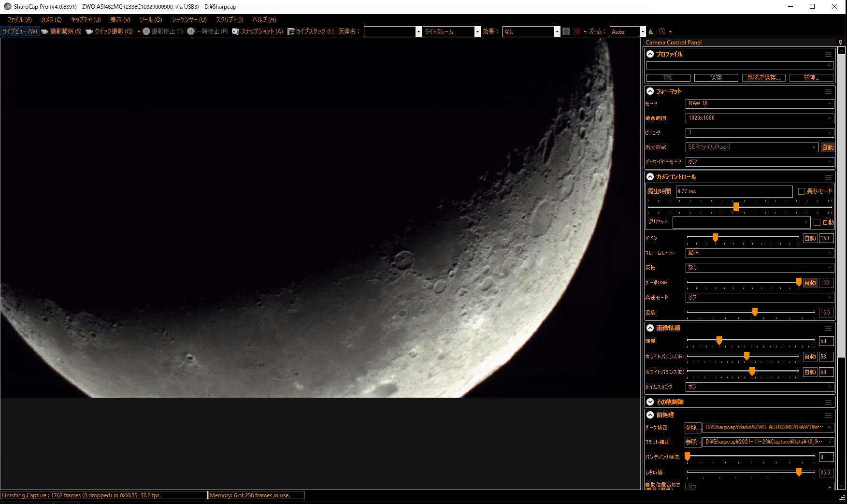
Task: Show the green histogram icon
Action: (x=652, y=31)
